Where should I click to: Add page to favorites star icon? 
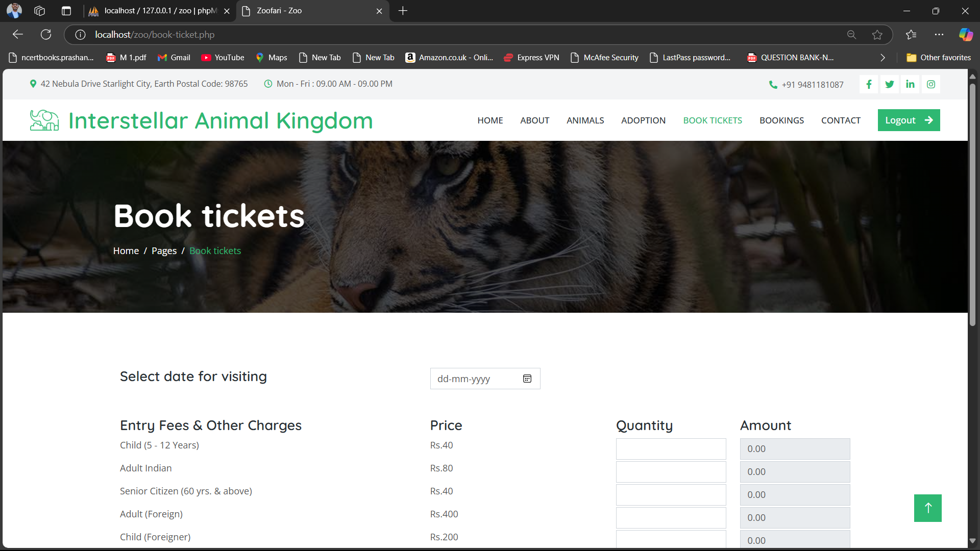[877, 35]
